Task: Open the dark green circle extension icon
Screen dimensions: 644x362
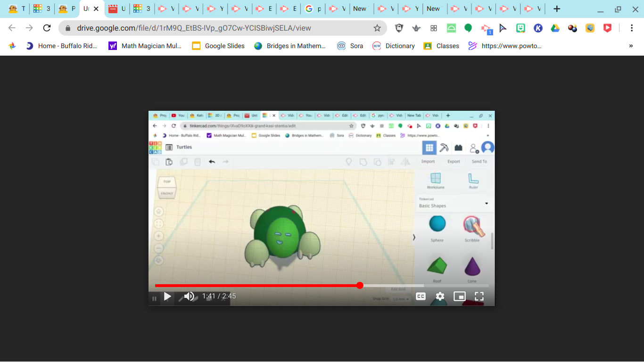Action: click(468, 28)
